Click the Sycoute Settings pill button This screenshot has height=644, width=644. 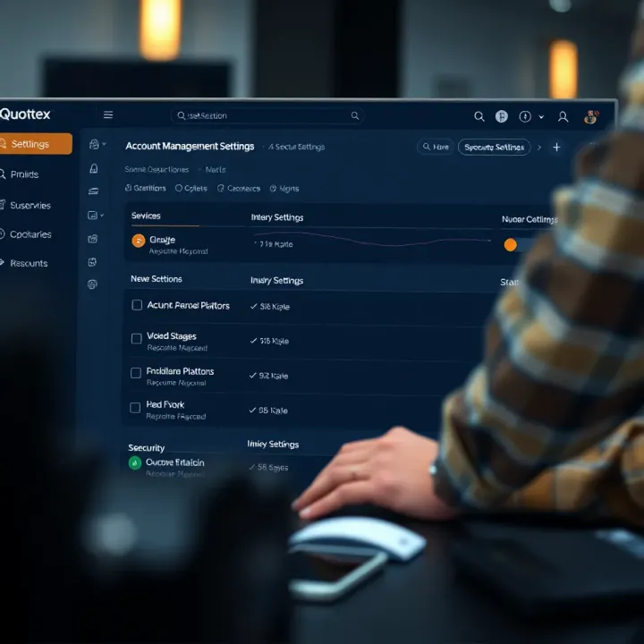[494, 147]
